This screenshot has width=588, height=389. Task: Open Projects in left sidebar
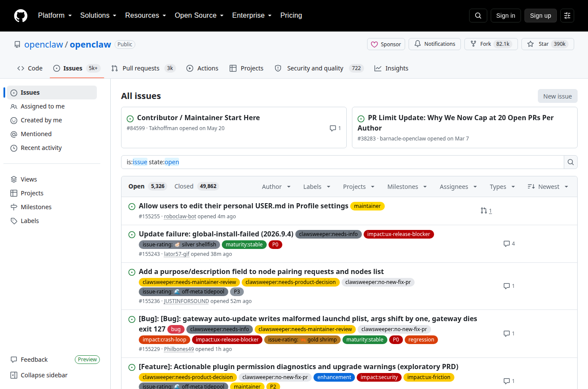52,193
